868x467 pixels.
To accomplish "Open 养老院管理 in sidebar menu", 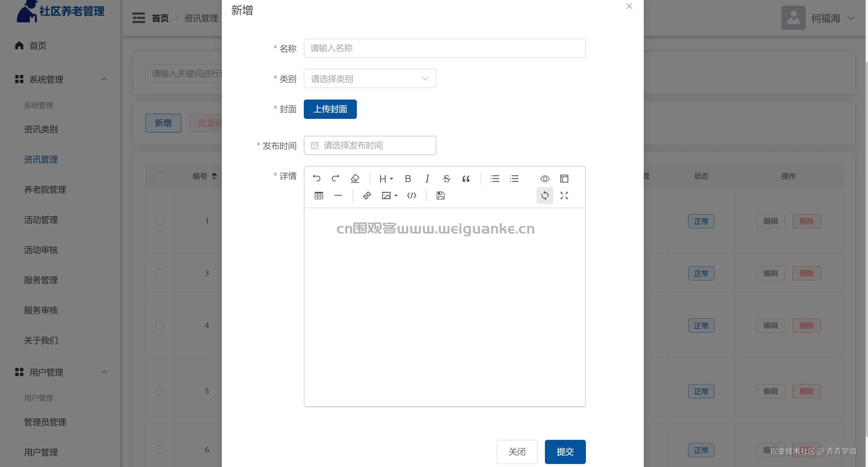I will pos(45,189).
